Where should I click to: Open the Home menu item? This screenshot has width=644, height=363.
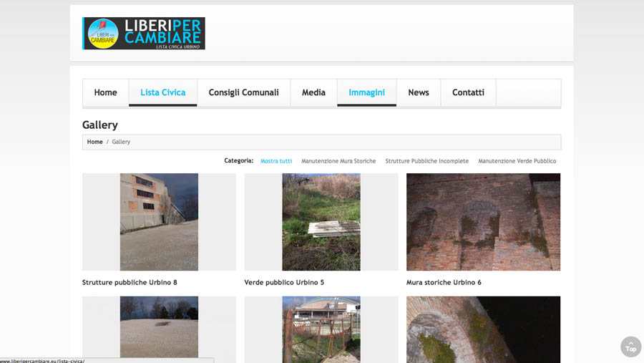pos(106,92)
